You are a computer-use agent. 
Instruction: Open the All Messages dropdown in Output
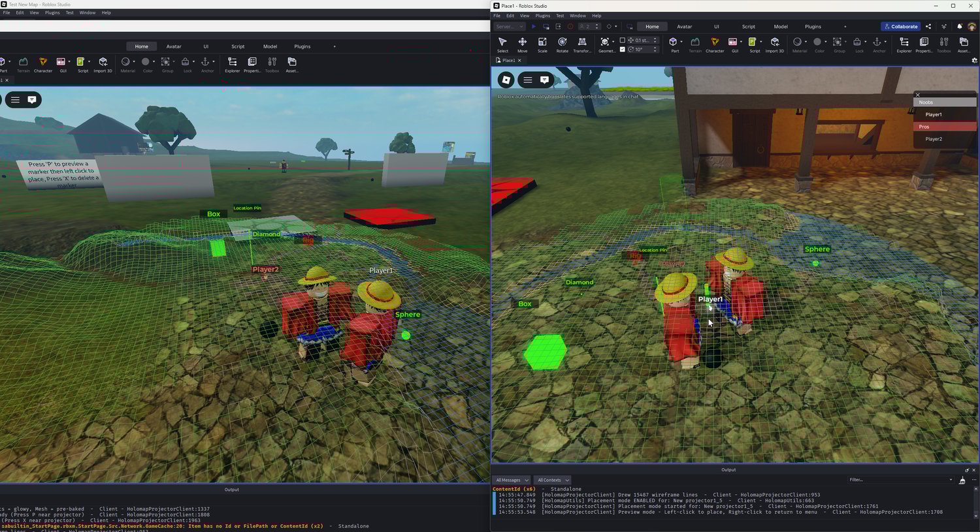[x=511, y=480]
